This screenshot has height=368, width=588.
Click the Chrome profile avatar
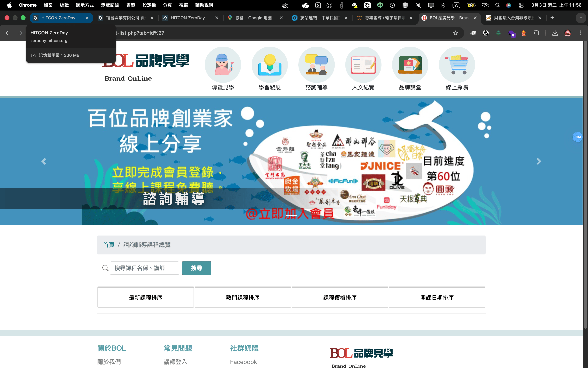click(x=568, y=33)
